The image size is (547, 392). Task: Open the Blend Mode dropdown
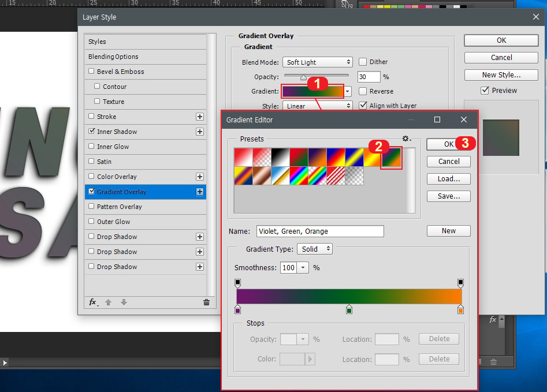[x=318, y=62]
